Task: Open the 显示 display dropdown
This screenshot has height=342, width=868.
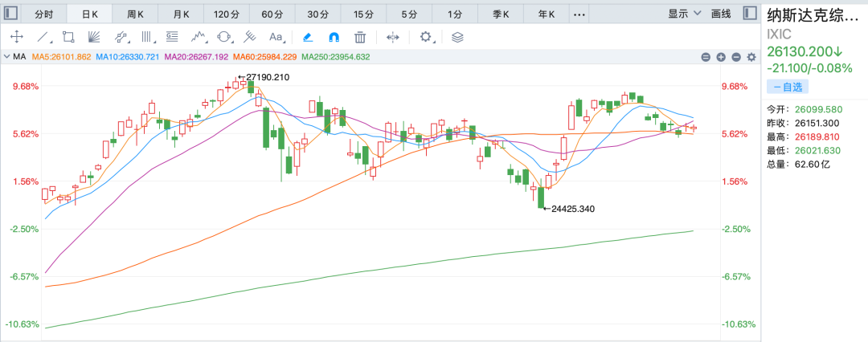Action: [684, 14]
